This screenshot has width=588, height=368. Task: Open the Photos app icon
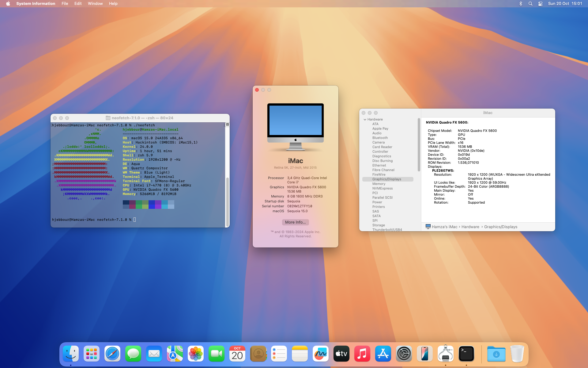(195, 354)
